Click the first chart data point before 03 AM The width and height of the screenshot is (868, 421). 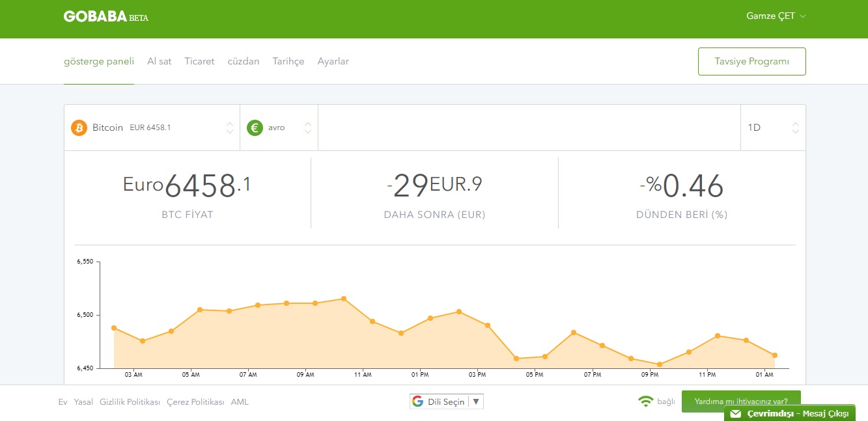(114, 328)
